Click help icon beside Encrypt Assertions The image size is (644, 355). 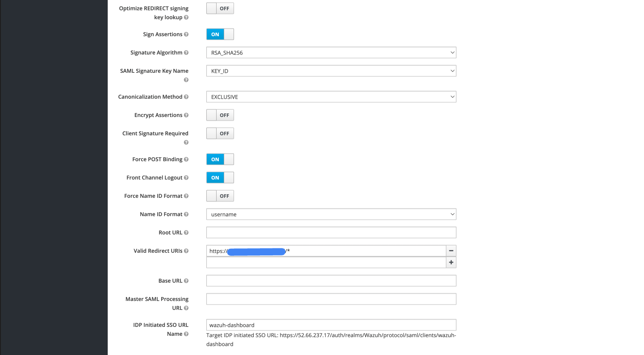point(186,115)
